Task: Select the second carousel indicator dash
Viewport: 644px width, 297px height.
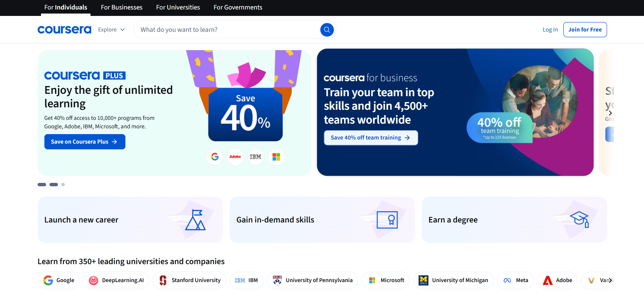Action: click(54, 185)
